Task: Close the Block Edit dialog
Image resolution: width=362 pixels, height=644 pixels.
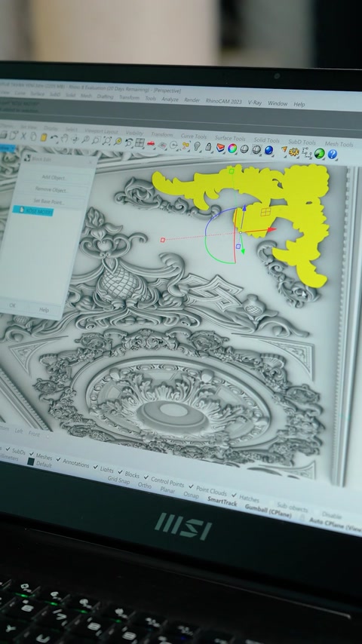Action: click(90, 163)
